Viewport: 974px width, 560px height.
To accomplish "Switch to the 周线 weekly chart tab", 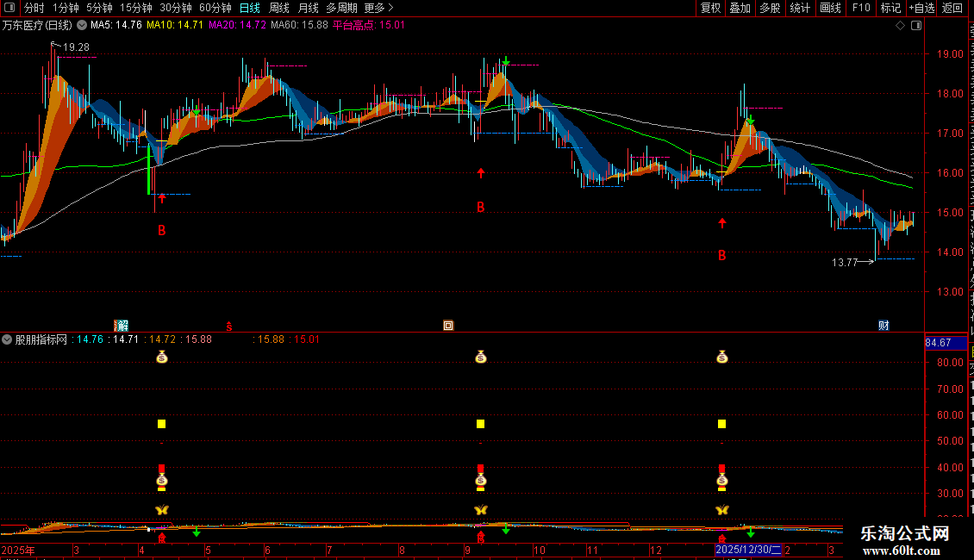I will 279,8.
